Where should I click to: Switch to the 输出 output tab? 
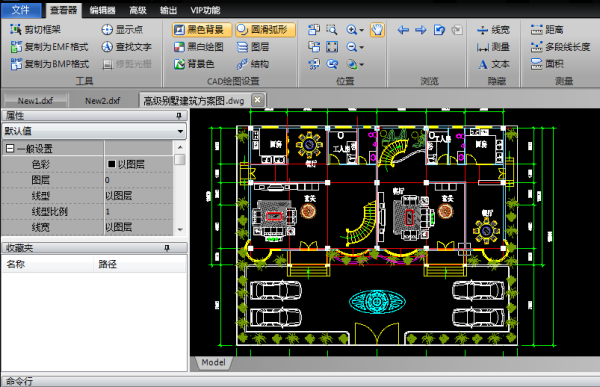coord(168,10)
